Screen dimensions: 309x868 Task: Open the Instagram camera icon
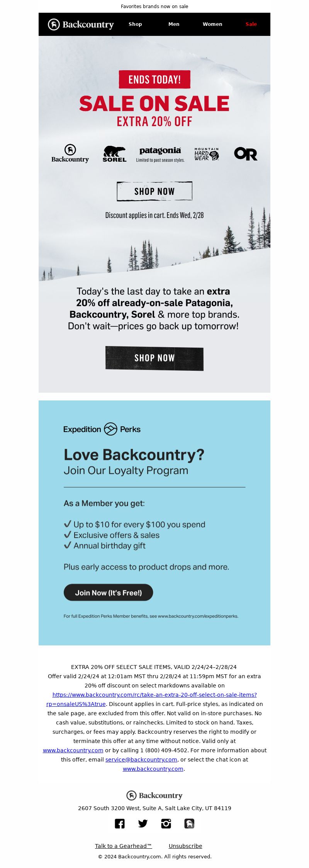(x=166, y=824)
